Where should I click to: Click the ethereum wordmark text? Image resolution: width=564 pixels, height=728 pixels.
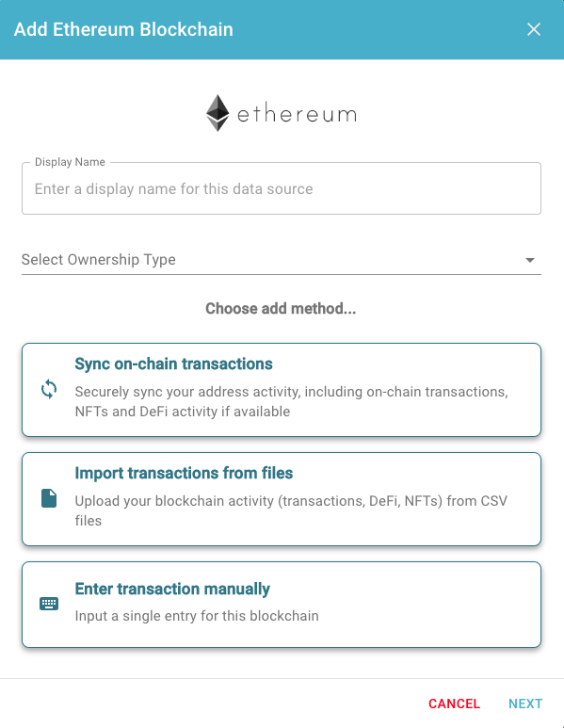[x=298, y=114]
